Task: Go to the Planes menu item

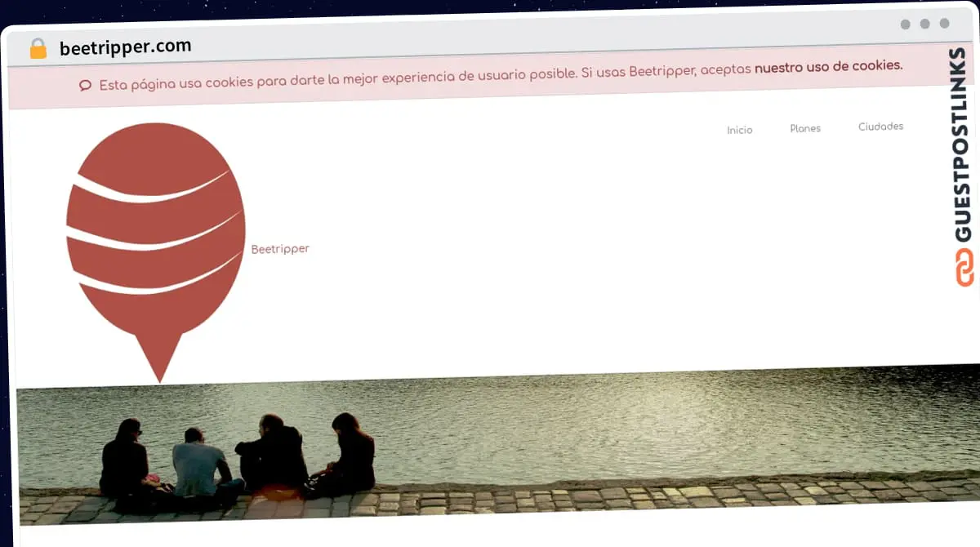Action: click(805, 128)
